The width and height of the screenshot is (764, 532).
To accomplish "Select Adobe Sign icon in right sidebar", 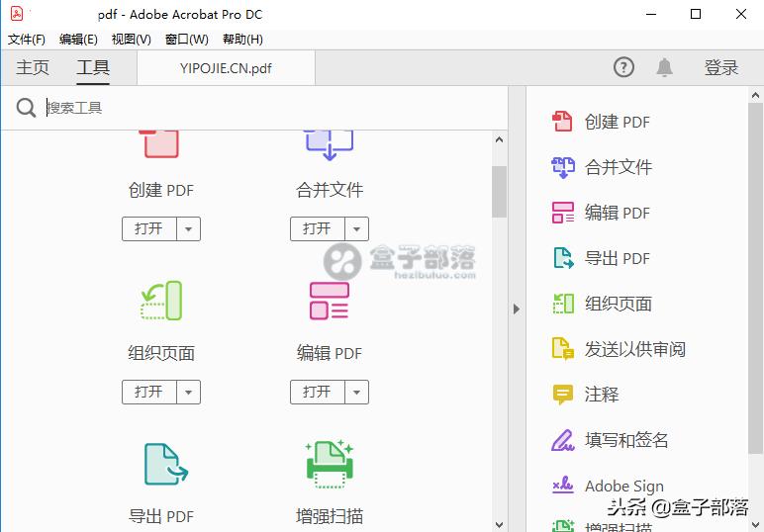I will 563,485.
